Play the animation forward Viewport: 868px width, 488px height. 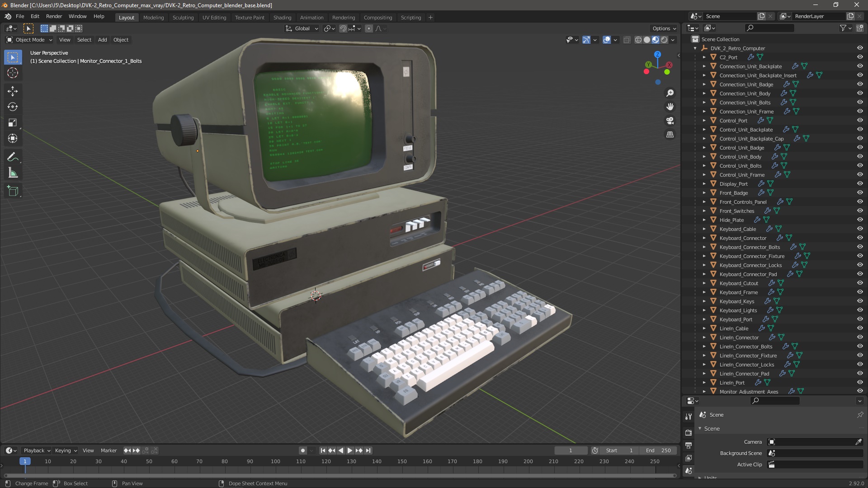pos(350,450)
